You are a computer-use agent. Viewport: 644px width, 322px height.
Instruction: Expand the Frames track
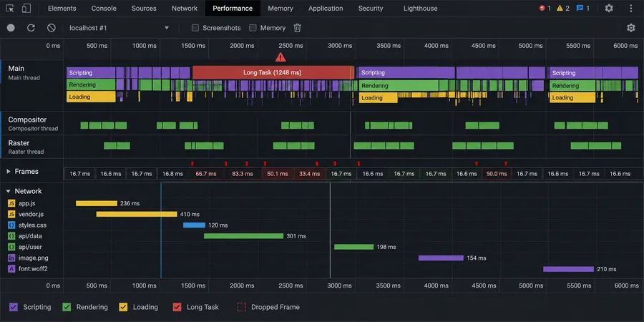click(8, 171)
